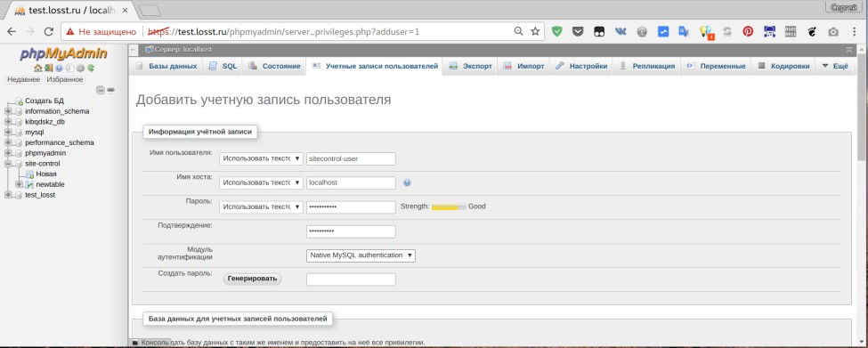Open the green shield Adguard extension
This screenshot has height=348, width=868.
click(x=557, y=31)
